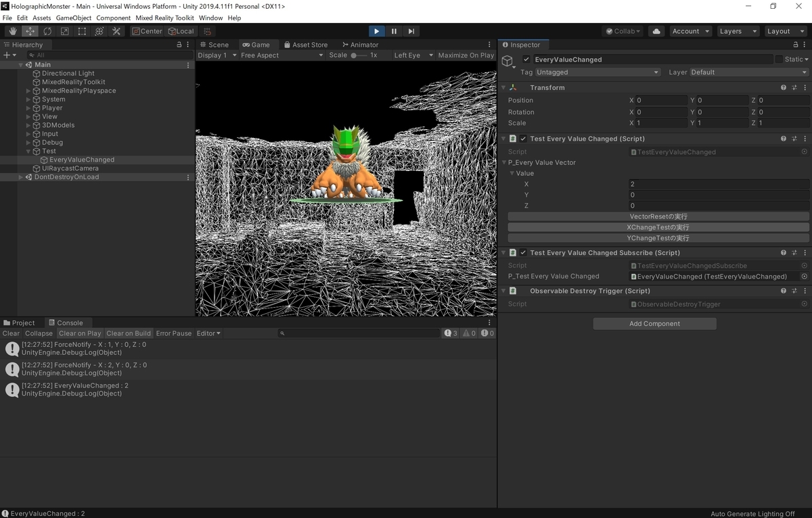
Task: Click the Add Component button
Action: [x=654, y=323]
